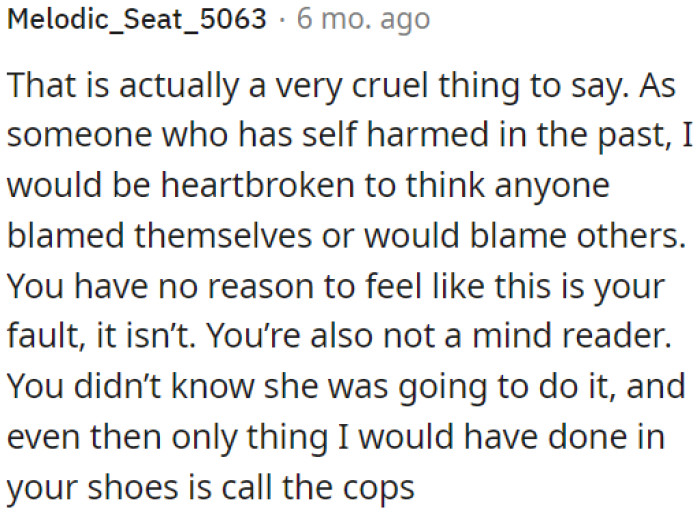This screenshot has height=513, width=700.
Task: Open the Melodic_Seat_5063 user profile
Action: pos(137,21)
